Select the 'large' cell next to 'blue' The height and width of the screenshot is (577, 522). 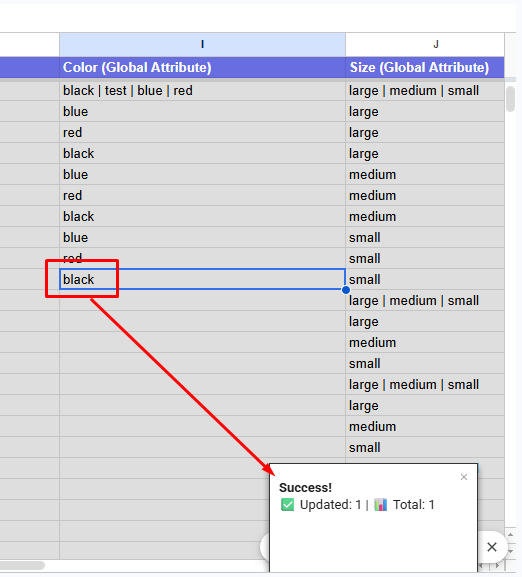click(425, 111)
